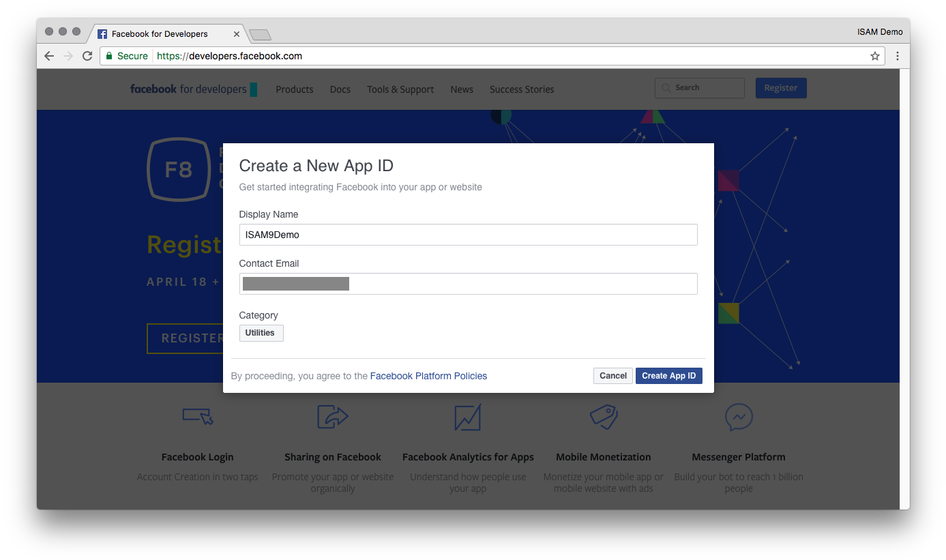Viewport: 946px width, 560px height.
Task: Click the Facebook favicon in the tab
Action: tap(102, 33)
